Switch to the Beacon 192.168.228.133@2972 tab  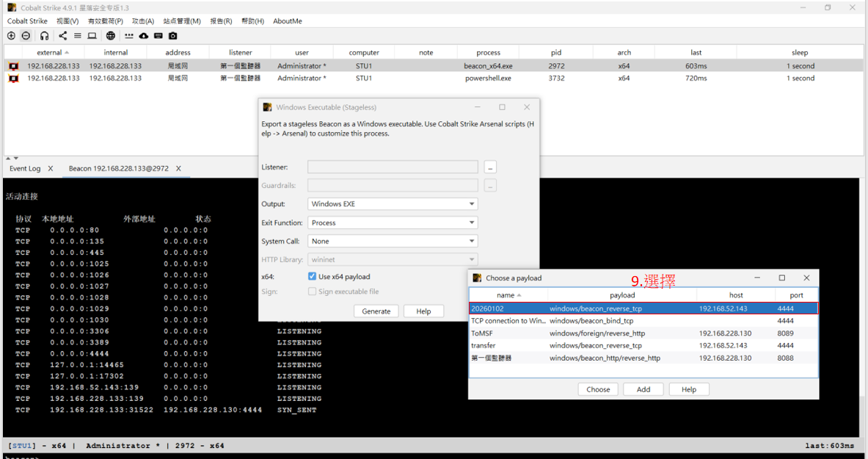118,168
